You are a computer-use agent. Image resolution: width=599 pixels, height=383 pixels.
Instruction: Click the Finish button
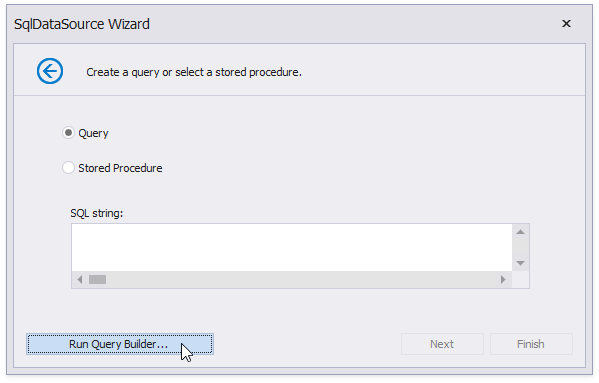[x=531, y=344]
